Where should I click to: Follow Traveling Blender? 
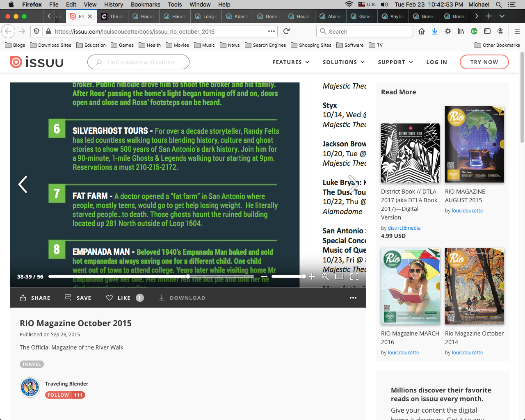click(65, 395)
